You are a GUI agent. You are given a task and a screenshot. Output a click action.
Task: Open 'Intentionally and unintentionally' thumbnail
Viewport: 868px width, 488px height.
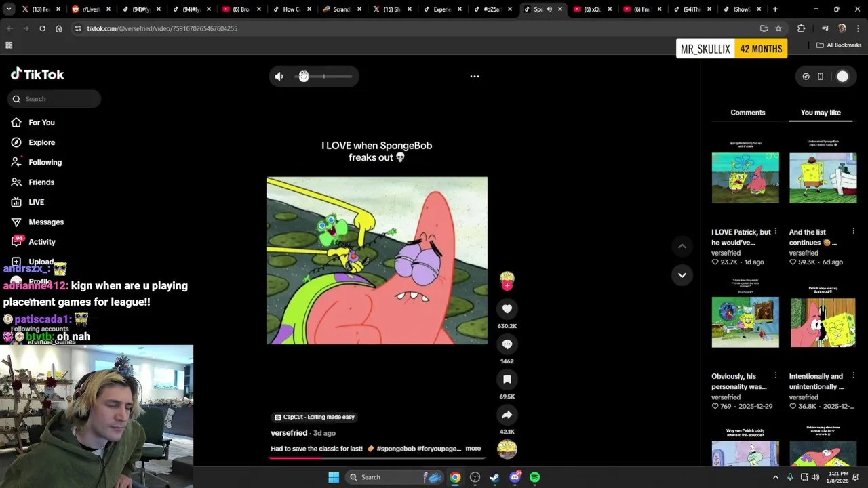tap(823, 322)
